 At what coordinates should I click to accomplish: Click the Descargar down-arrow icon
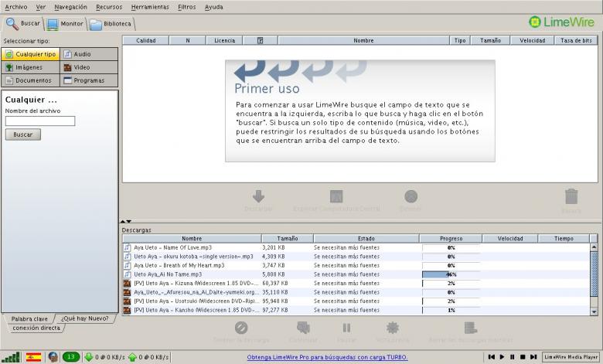pos(258,196)
